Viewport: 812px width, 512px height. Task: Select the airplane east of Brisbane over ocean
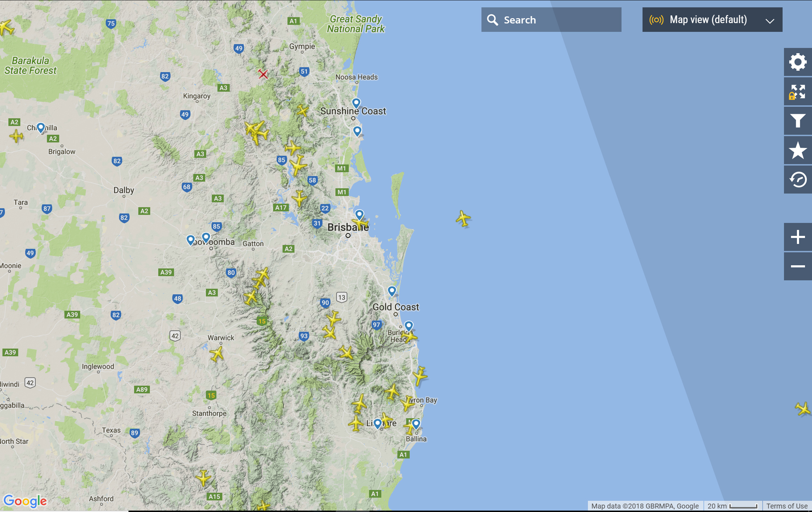click(x=463, y=219)
